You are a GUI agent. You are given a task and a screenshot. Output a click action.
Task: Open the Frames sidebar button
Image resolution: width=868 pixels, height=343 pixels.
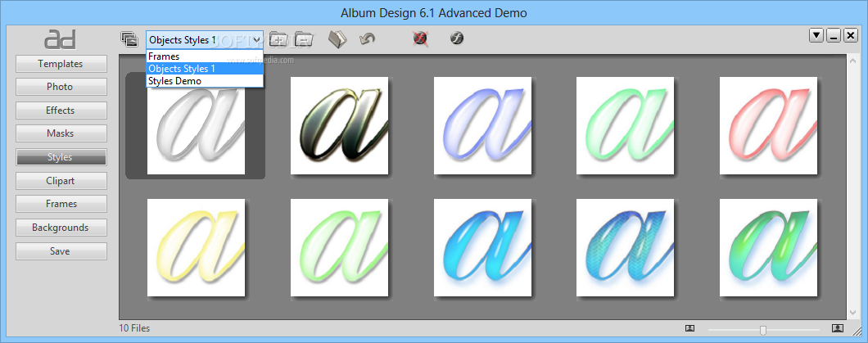click(61, 204)
